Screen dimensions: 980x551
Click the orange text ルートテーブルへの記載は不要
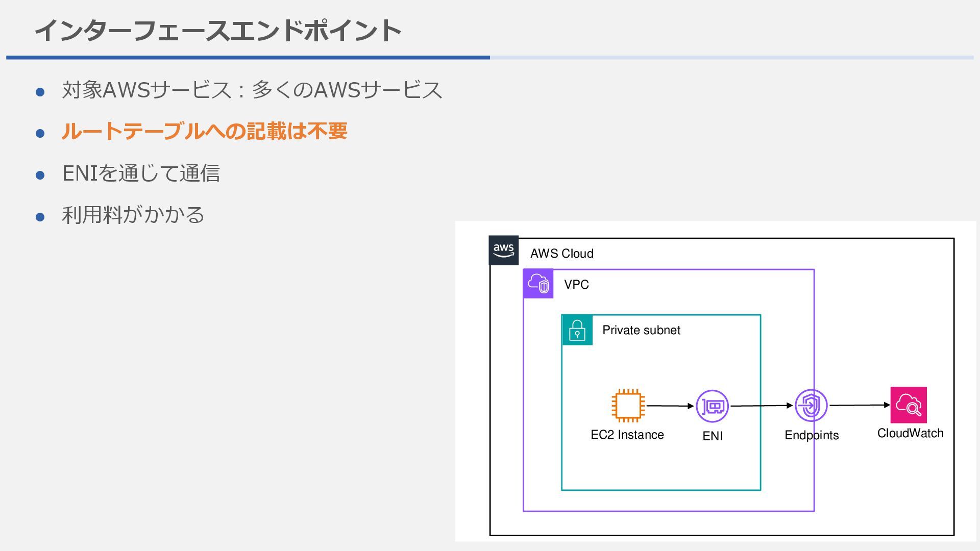click(x=204, y=131)
